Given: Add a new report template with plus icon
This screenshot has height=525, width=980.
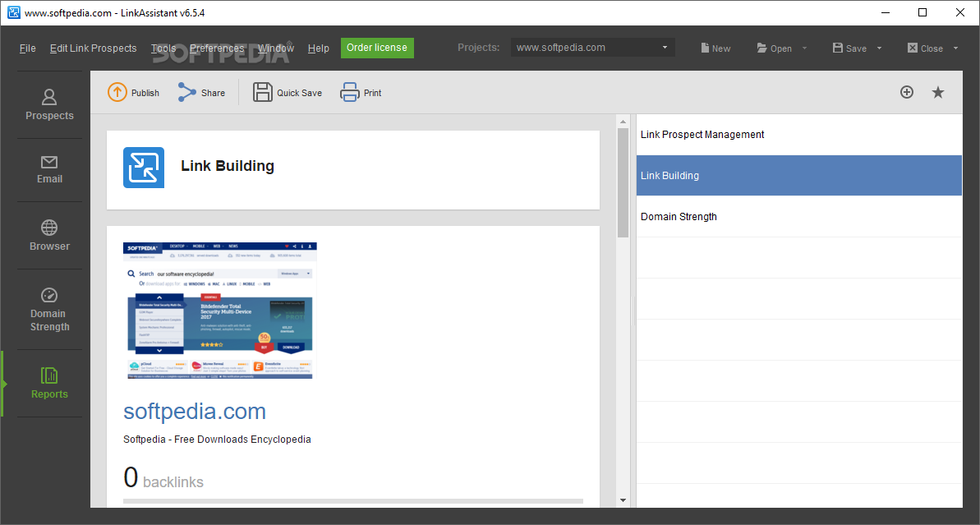Looking at the screenshot, I should 907,93.
